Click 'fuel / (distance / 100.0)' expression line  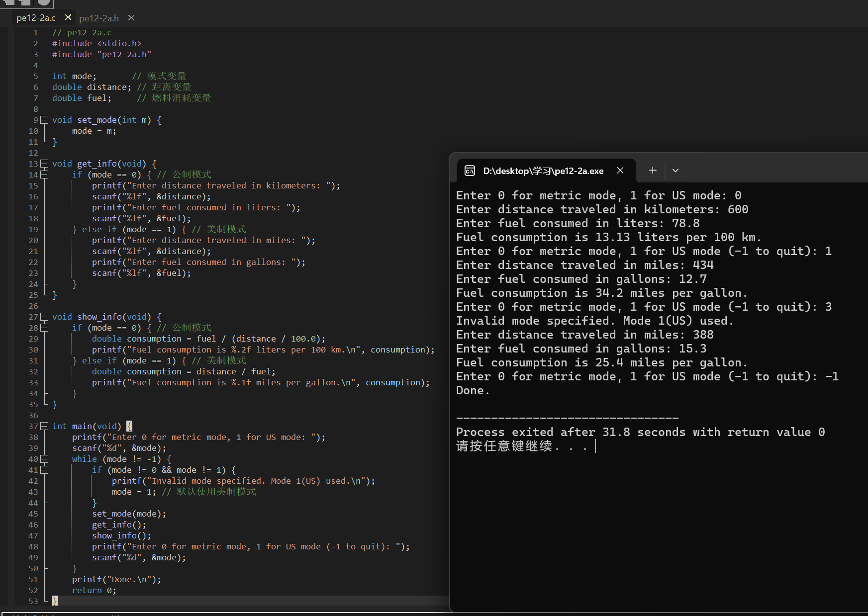coord(209,339)
